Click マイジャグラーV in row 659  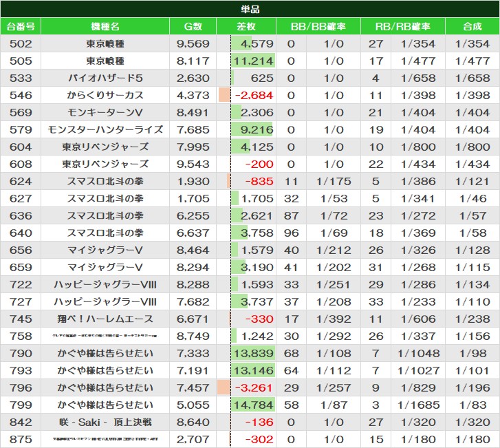point(105,268)
